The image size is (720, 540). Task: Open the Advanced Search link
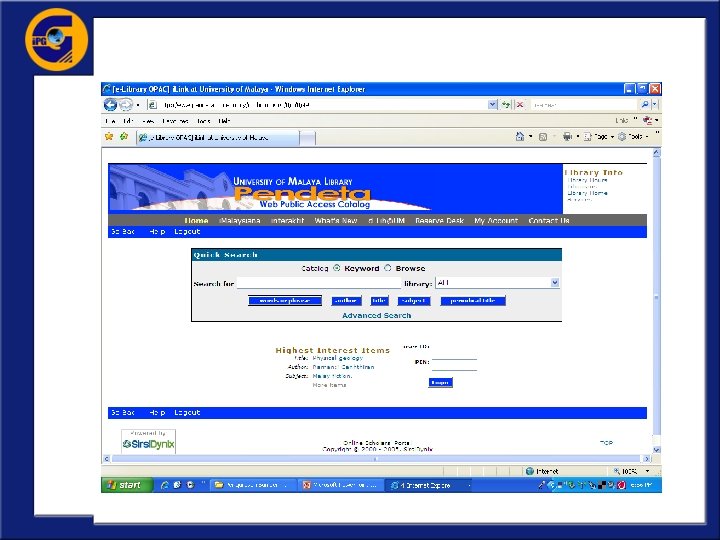(x=377, y=315)
